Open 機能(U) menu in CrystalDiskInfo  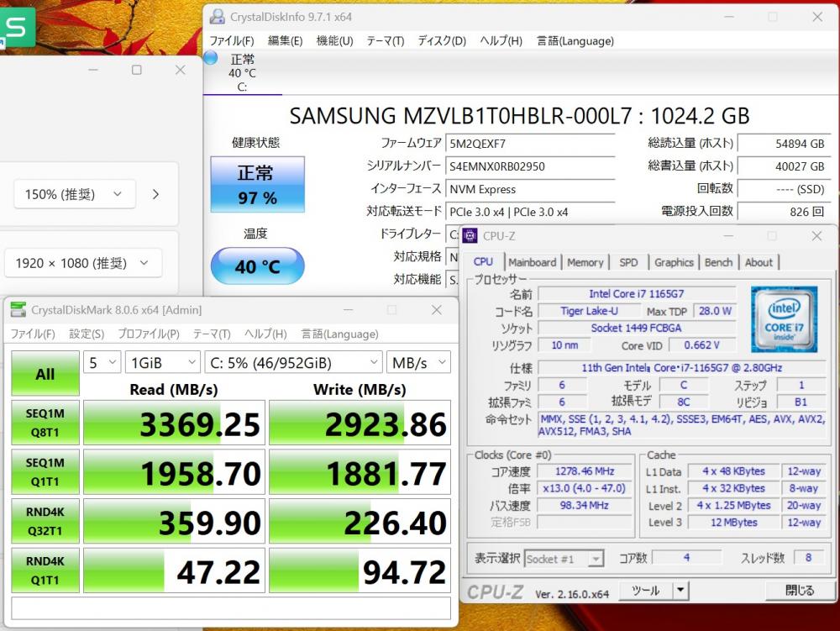pyautogui.click(x=334, y=40)
